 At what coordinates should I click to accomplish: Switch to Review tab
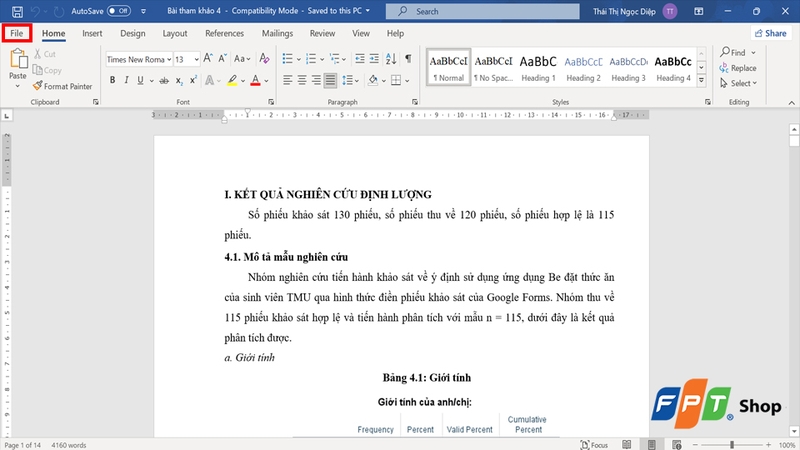point(322,33)
